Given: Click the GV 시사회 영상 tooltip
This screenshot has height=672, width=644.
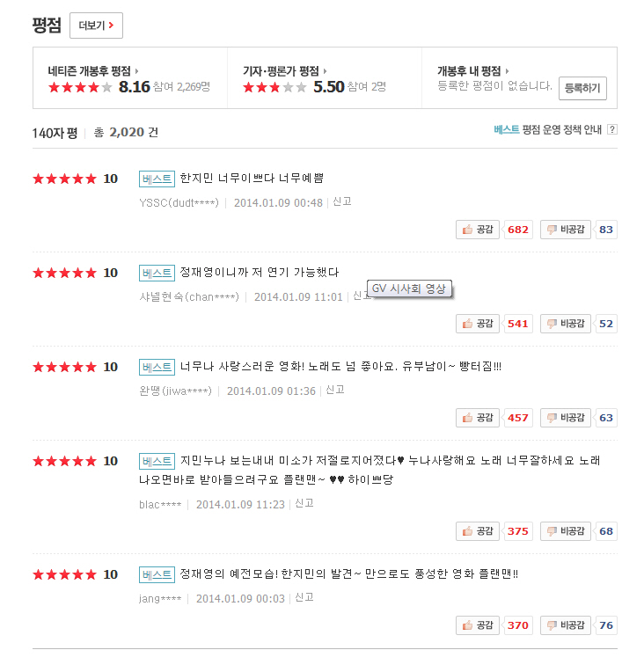Looking at the screenshot, I should tap(409, 289).
